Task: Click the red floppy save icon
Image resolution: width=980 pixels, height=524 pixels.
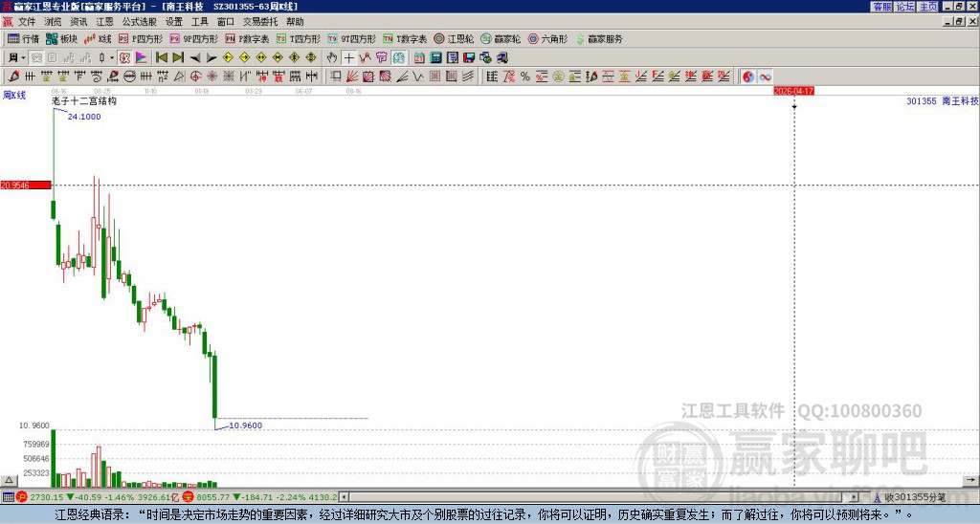Action: (x=469, y=57)
